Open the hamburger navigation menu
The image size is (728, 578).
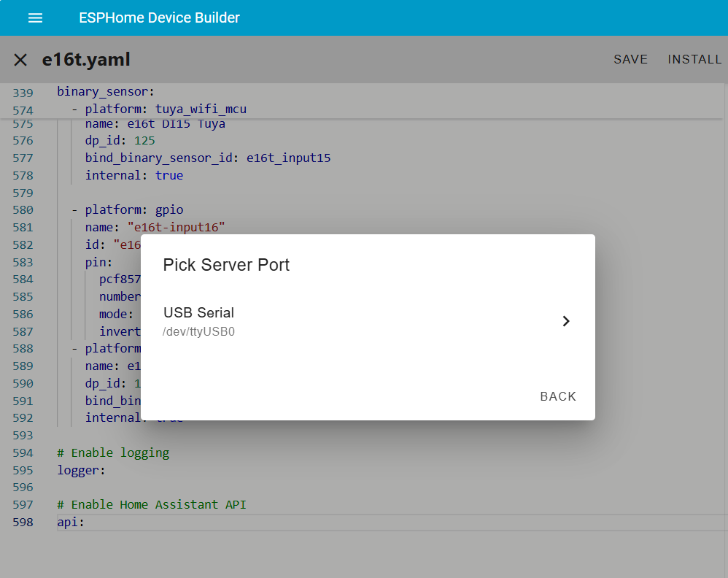[x=35, y=18]
